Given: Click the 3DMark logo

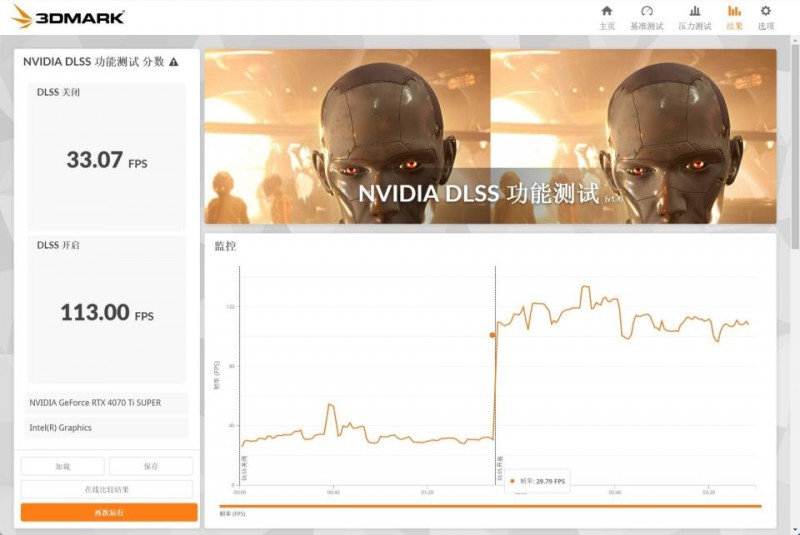Looking at the screenshot, I should (x=67, y=17).
